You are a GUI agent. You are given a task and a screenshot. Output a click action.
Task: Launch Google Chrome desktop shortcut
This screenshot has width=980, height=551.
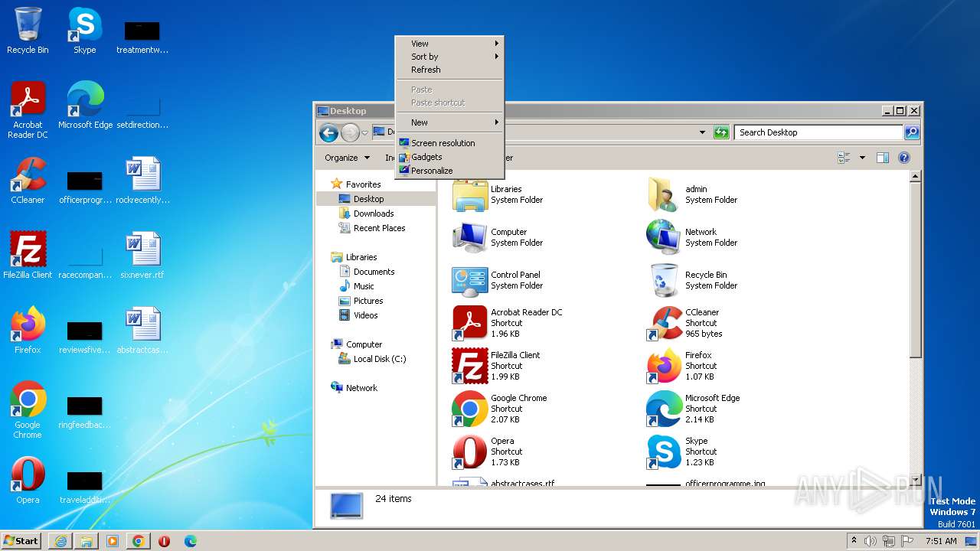click(x=28, y=410)
